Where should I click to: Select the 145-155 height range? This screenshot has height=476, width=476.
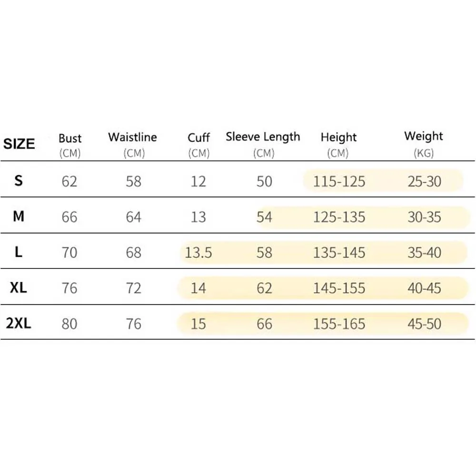tap(339, 288)
